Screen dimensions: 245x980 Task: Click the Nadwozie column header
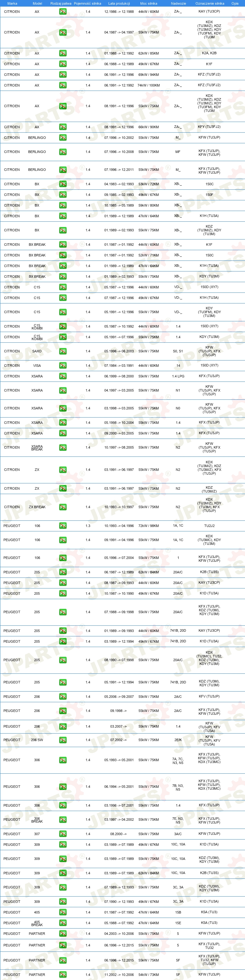[x=179, y=3]
